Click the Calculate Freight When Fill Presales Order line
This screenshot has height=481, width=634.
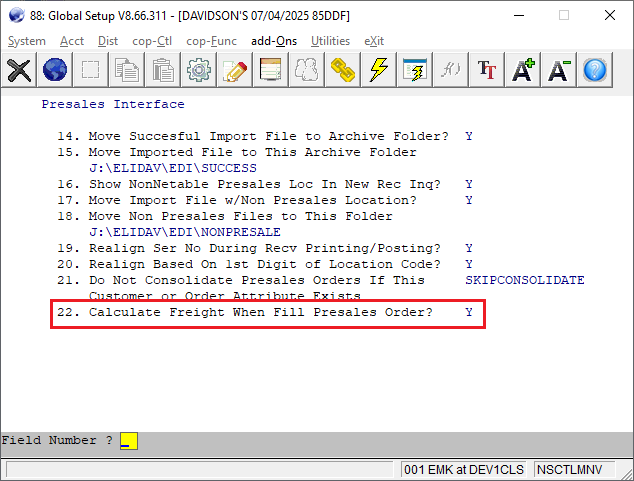(268, 313)
